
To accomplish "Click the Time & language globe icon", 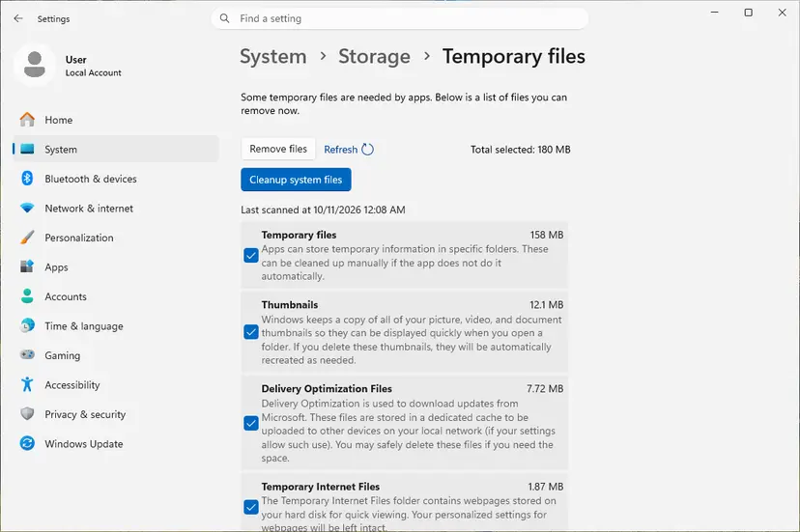I will [x=27, y=325].
